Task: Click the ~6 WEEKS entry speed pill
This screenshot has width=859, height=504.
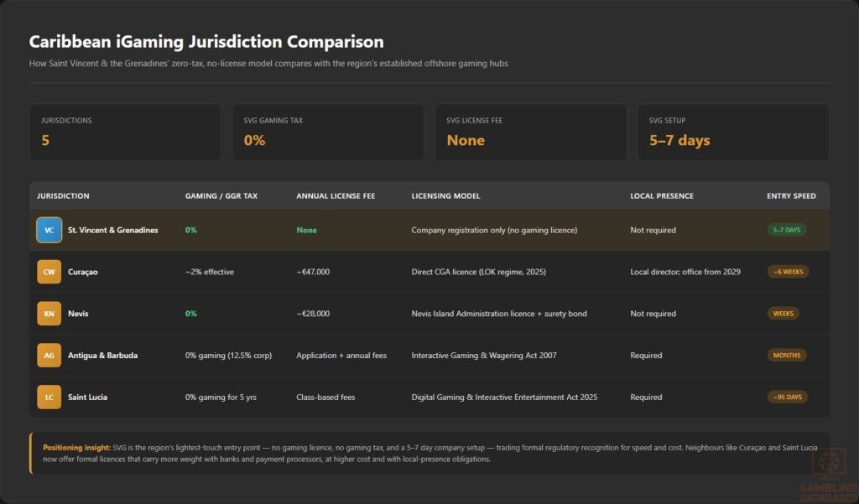Action: coord(788,272)
